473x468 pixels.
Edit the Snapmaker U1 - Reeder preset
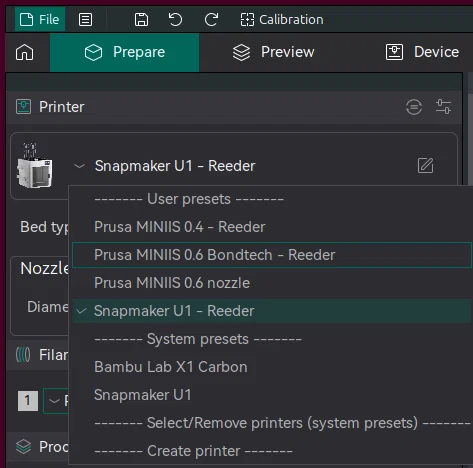click(x=425, y=166)
